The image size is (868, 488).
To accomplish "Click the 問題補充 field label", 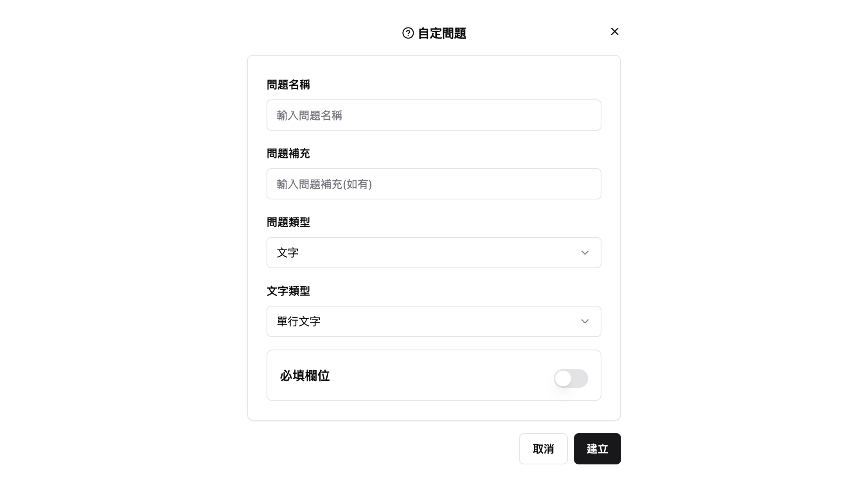I will [288, 154].
